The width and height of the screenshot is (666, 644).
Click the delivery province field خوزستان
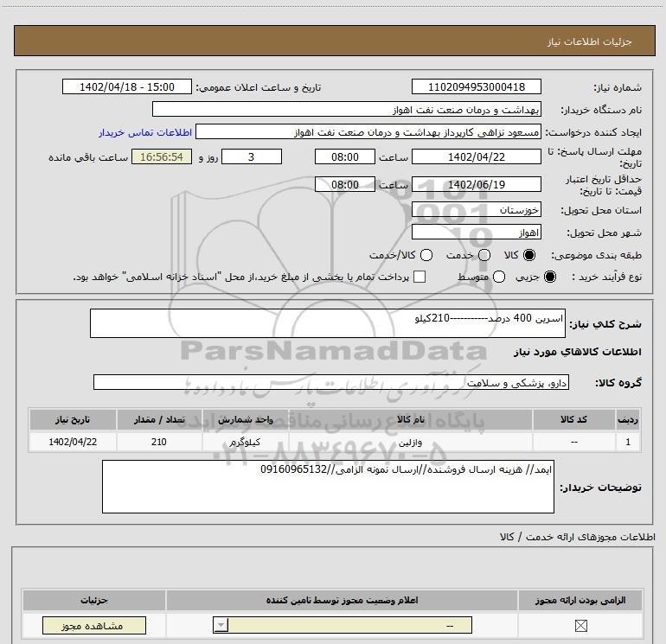pyautogui.click(x=476, y=210)
